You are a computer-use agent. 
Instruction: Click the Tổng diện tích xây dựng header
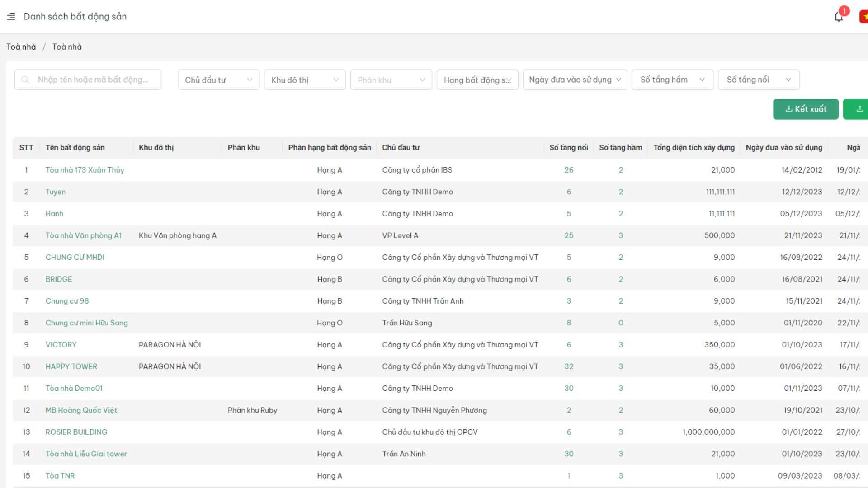(694, 148)
